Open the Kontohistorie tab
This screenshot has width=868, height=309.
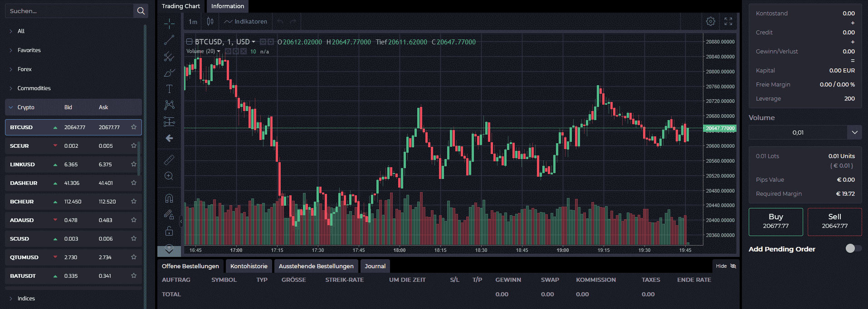tap(249, 266)
